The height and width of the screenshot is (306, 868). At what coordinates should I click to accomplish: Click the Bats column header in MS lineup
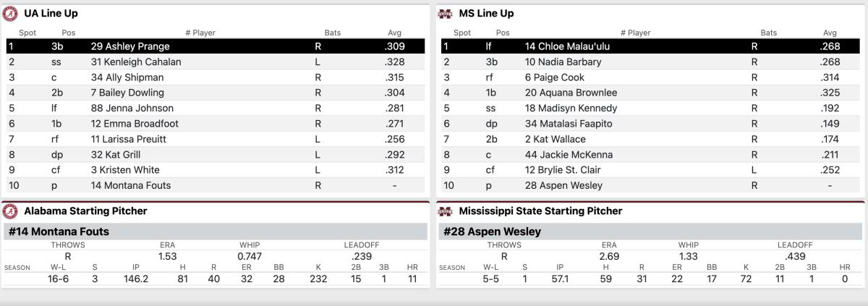point(768,33)
